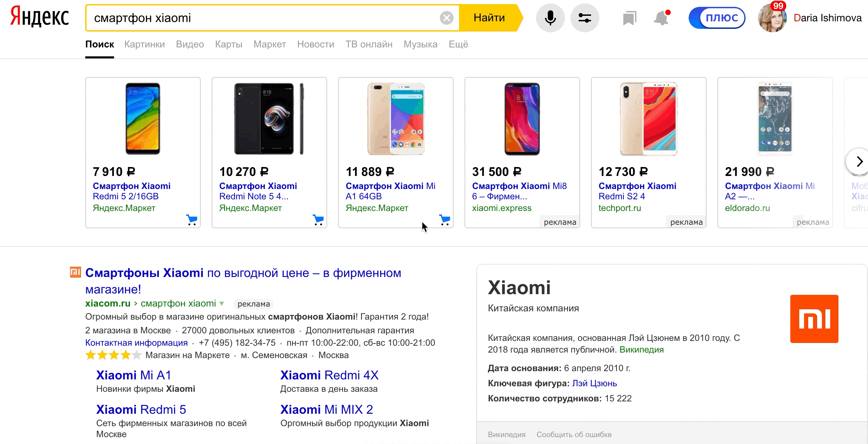Clear the search query with X icon
The width and height of the screenshot is (868, 444).
446,18
